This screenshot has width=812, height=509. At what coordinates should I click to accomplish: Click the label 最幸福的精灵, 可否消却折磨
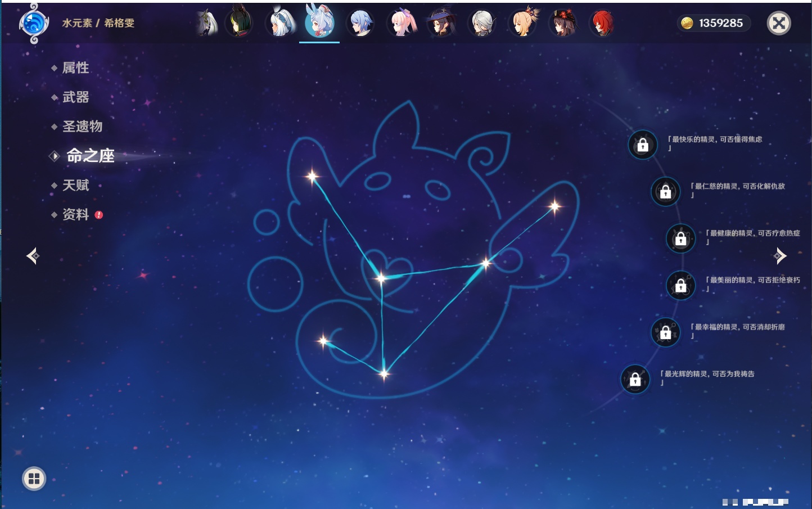coord(738,330)
